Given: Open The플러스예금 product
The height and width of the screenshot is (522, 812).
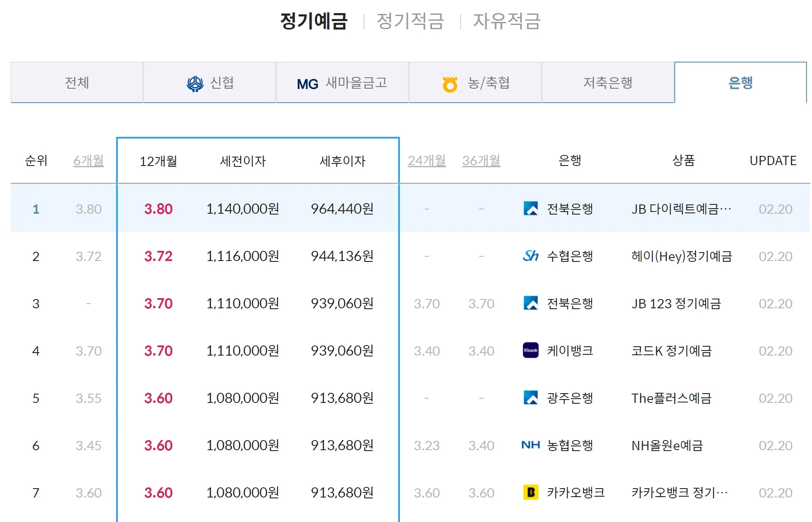Looking at the screenshot, I should (671, 398).
